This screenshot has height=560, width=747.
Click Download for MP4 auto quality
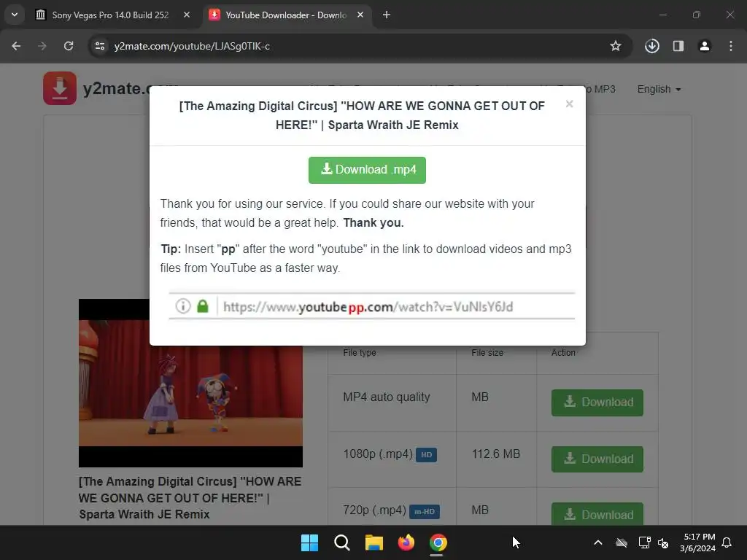pos(597,402)
